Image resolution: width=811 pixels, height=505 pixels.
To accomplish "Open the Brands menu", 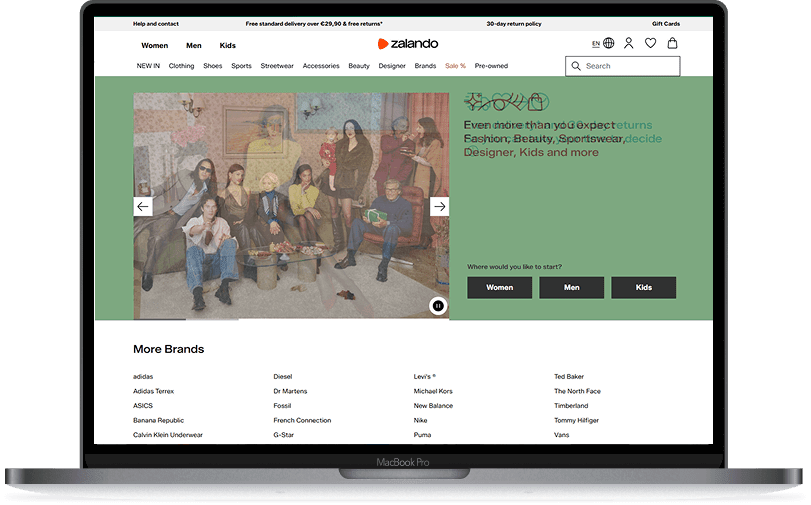I will click(425, 66).
